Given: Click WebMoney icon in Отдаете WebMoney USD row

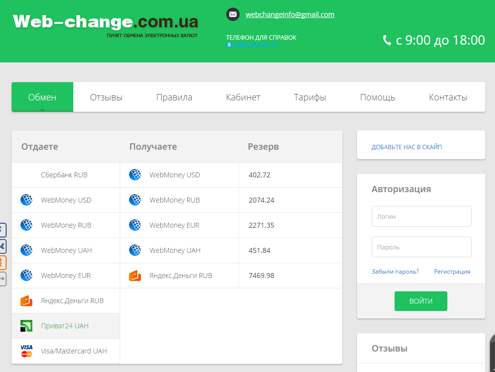Looking at the screenshot, I should [x=26, y=200].
